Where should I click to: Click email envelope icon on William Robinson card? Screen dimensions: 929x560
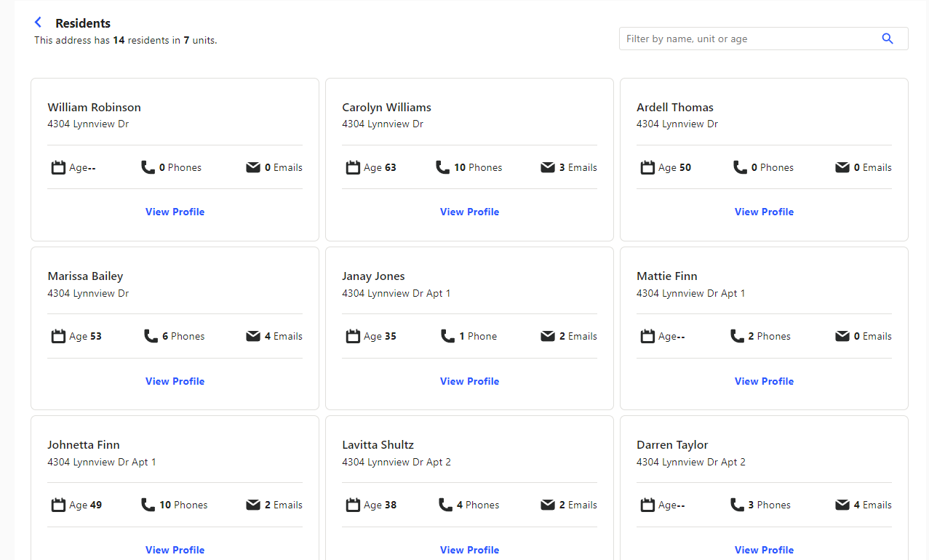point(253,167)
